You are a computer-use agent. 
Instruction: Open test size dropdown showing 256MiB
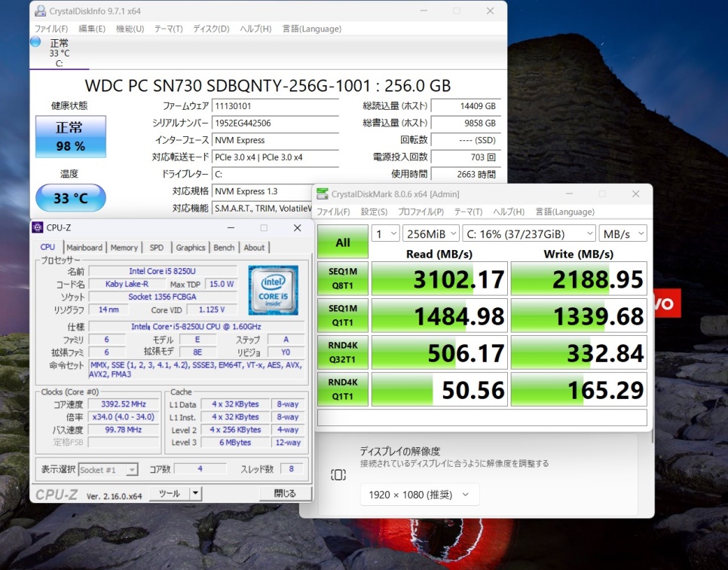tap(430, 233)
